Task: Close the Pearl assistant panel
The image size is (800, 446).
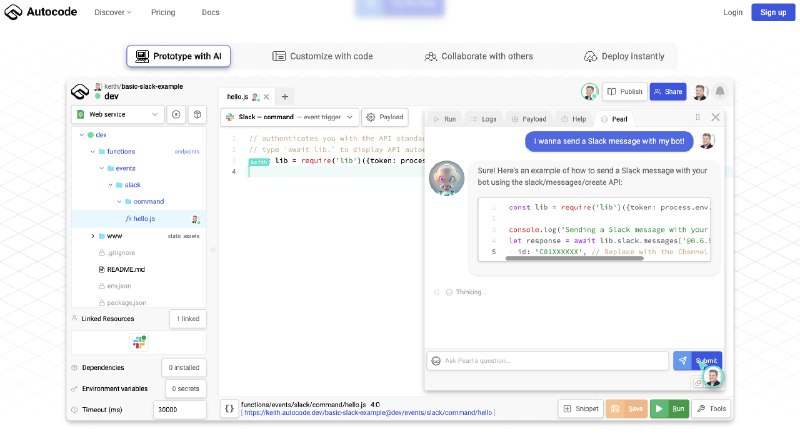Action: tap(716, 117)
